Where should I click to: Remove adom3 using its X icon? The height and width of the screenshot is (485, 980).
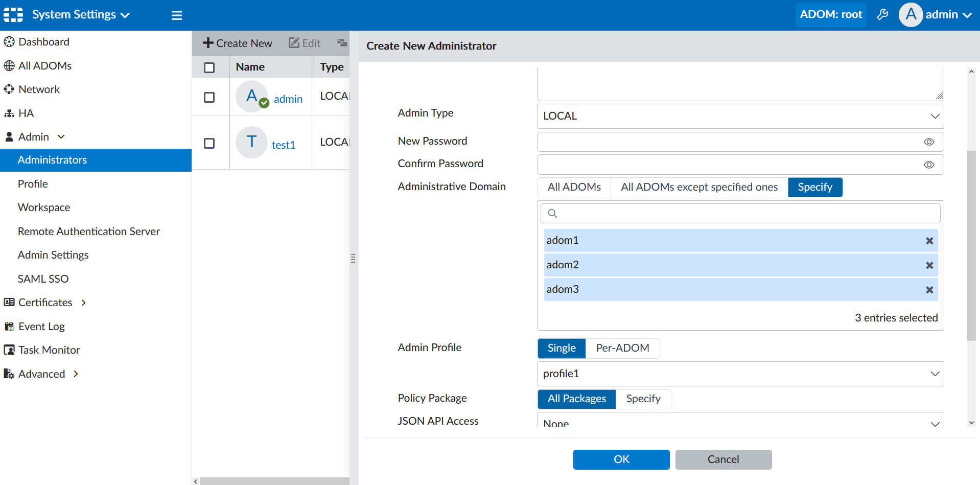929,290
